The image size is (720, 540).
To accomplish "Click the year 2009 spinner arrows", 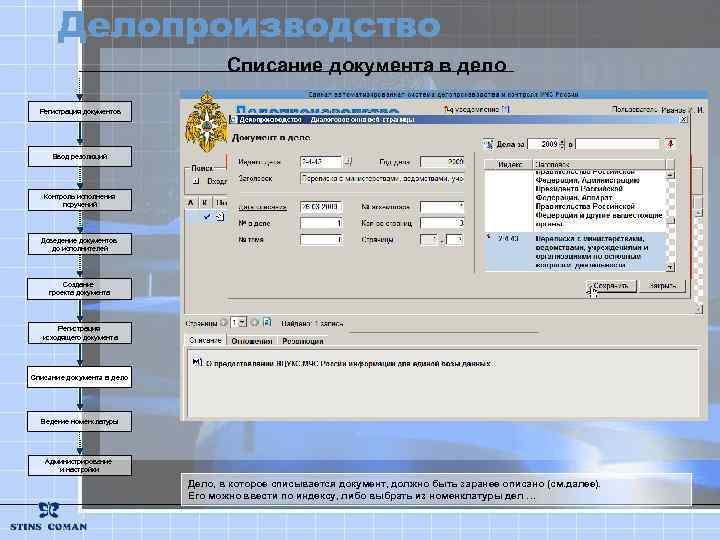I will (562, 144).
